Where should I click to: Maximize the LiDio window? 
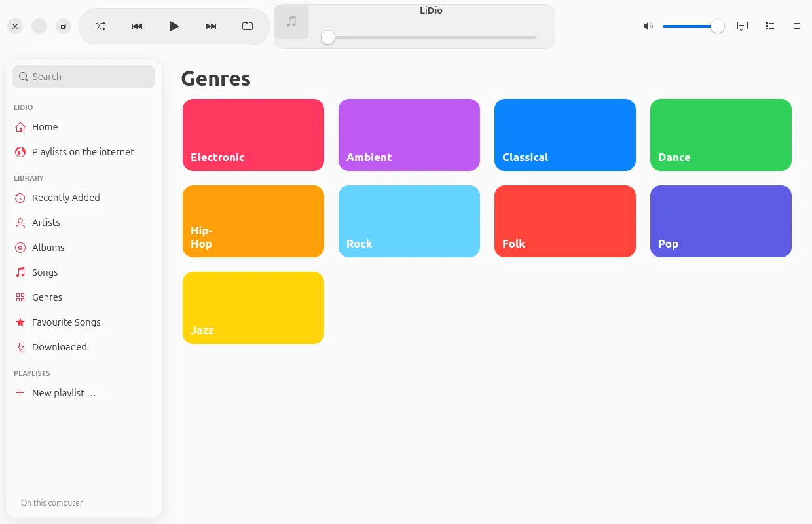point(64,26)
